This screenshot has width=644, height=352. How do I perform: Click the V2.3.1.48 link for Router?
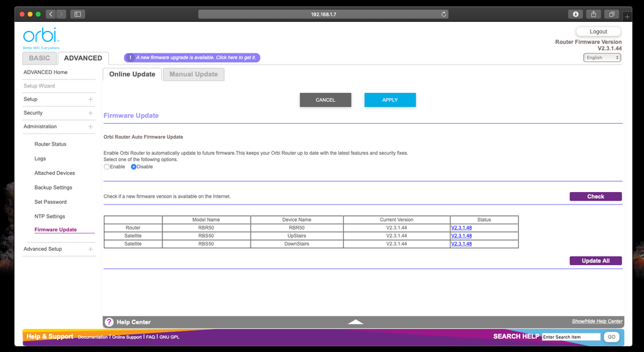tap(461, 228)
